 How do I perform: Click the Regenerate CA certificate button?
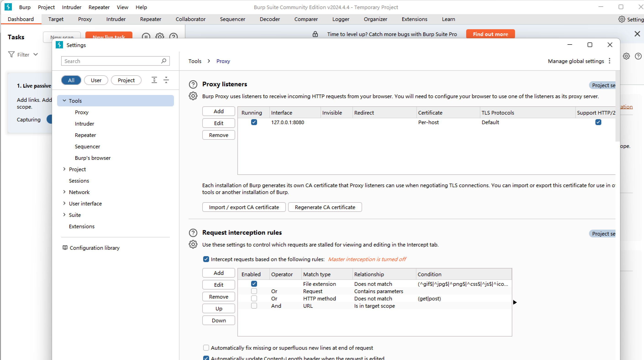[325, 207]
